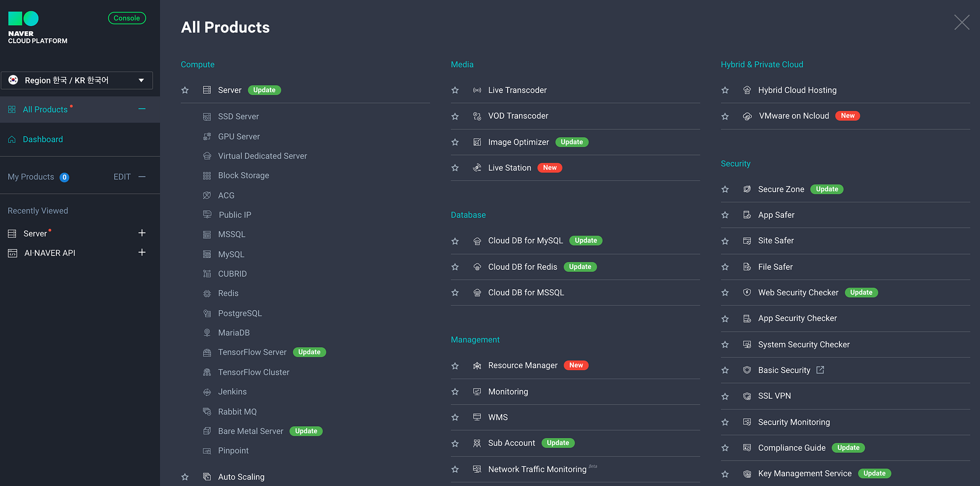Select All Products in the sidebar
This screenshot has width=980, height=486.
tap(45, 109)
